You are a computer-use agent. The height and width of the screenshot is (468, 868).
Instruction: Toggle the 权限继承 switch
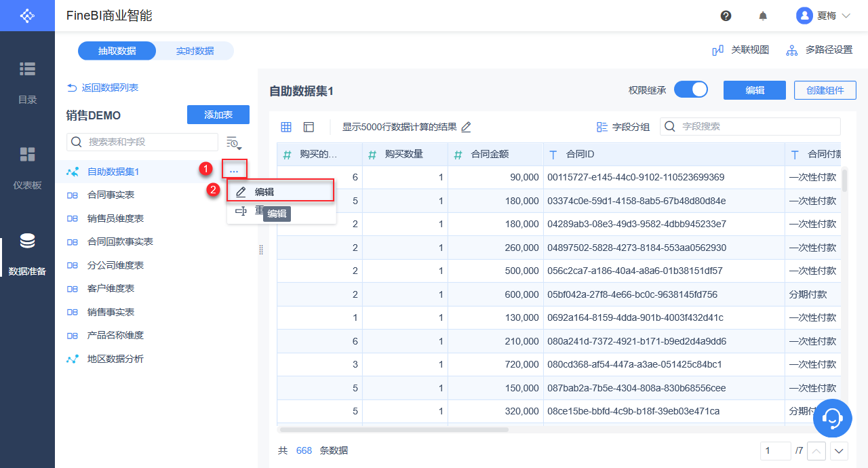coord(690,90)
